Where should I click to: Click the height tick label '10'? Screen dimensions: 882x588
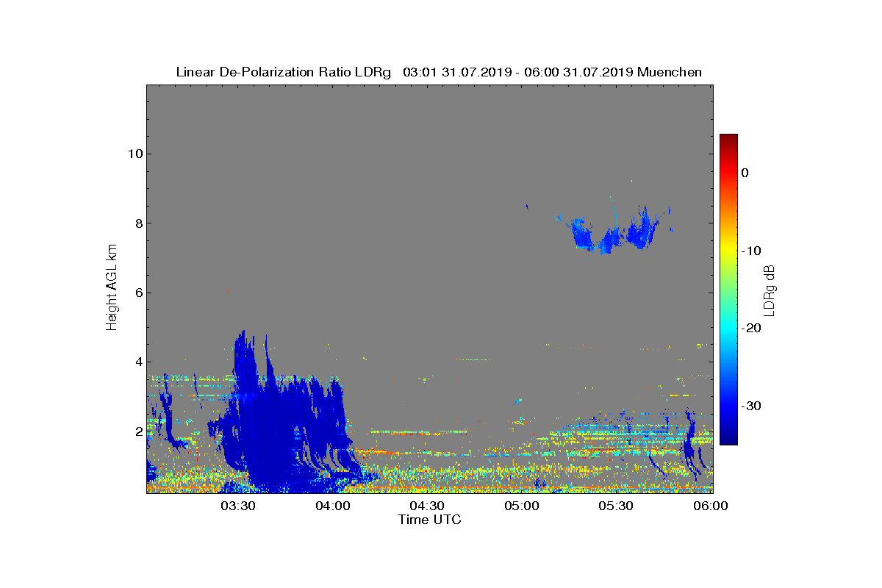[x=134, y=154]
